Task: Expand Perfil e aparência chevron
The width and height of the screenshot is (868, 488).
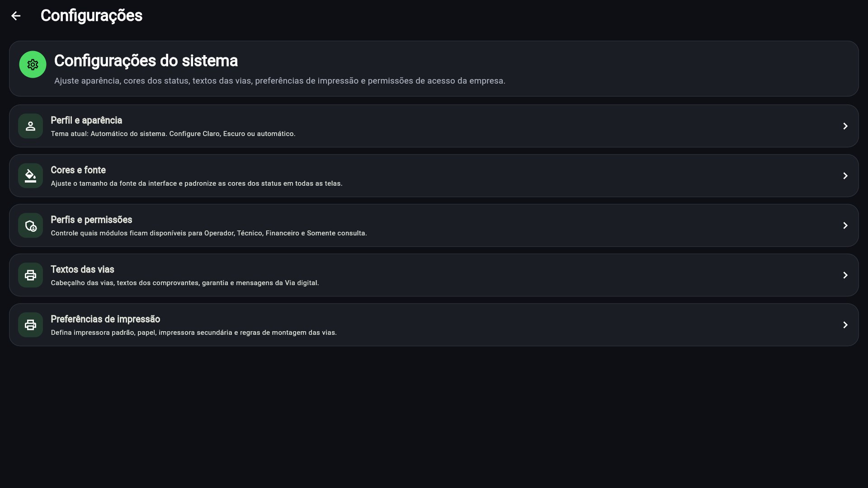Action: 845,126
